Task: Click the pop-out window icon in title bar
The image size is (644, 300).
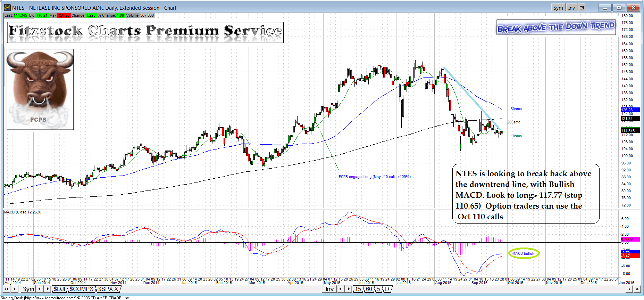Action: 582,8
